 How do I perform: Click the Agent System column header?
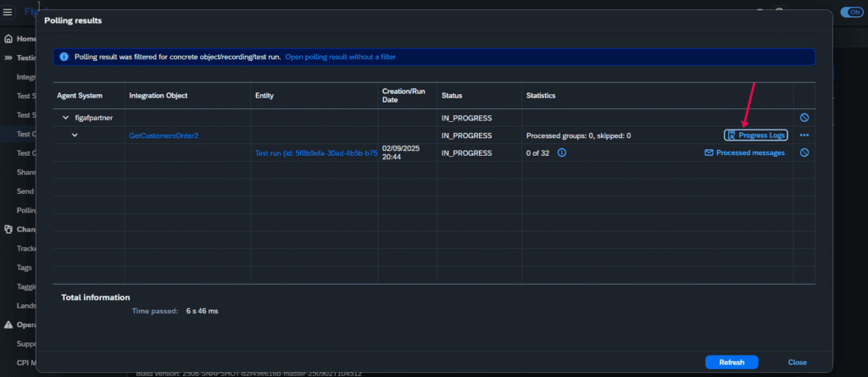pyautogui.click(x=80, y=96)
